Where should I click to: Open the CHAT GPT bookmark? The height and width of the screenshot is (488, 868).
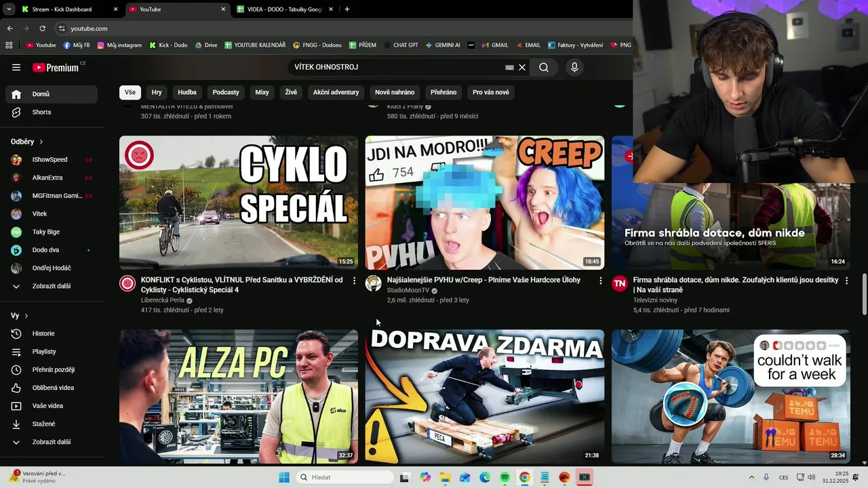(401, 45)
